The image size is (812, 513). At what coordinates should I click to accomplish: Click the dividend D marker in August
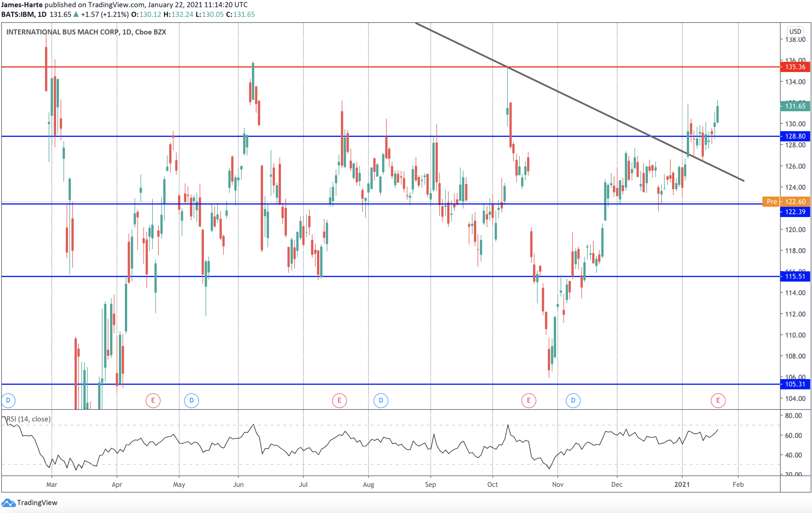[381, 400]
